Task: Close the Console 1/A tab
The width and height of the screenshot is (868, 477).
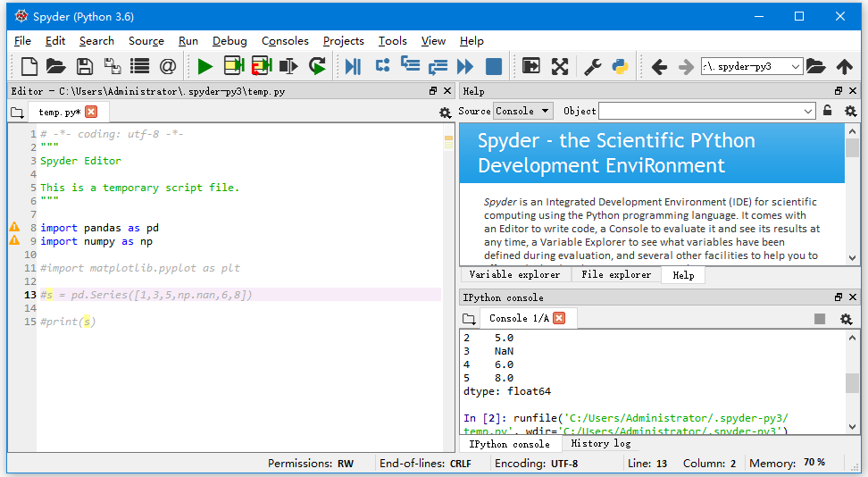Action: [559, 319]
